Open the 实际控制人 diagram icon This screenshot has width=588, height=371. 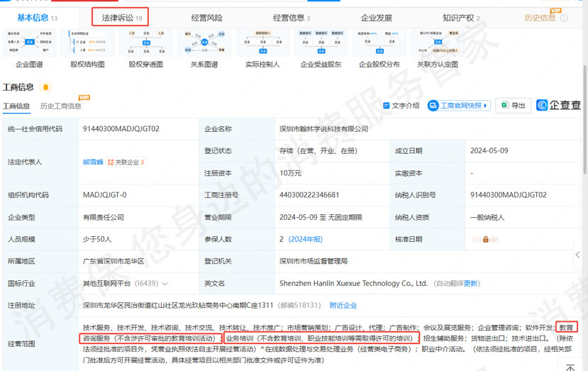262,43
